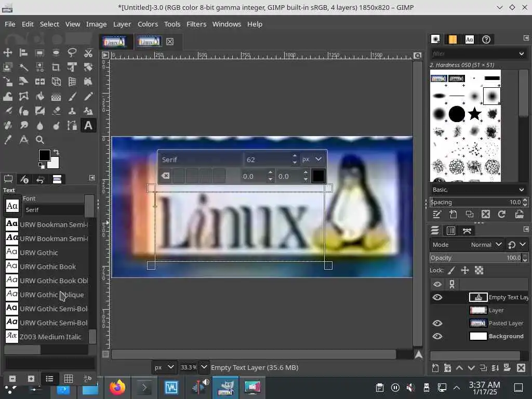Click the black text color swatch in overlay
The height and width of the screenshot is (399, 532).
318,176
